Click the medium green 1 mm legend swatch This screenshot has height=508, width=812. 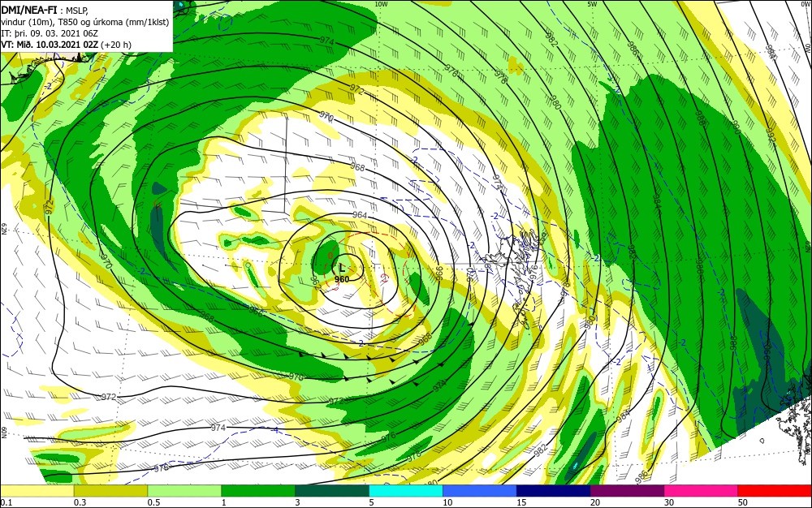[258, 491]
